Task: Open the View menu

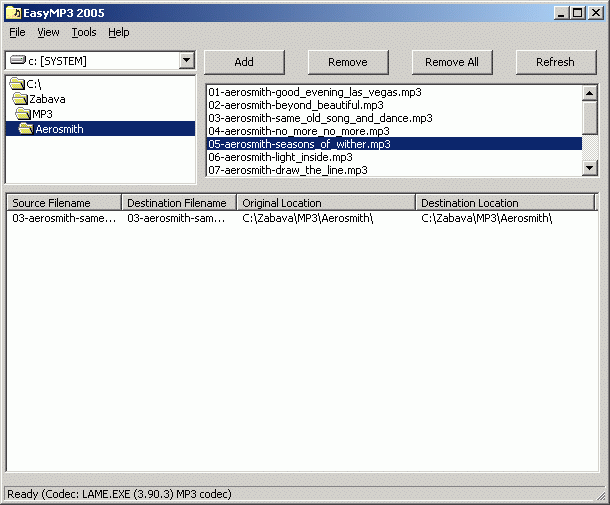Action: click(48, 32)
